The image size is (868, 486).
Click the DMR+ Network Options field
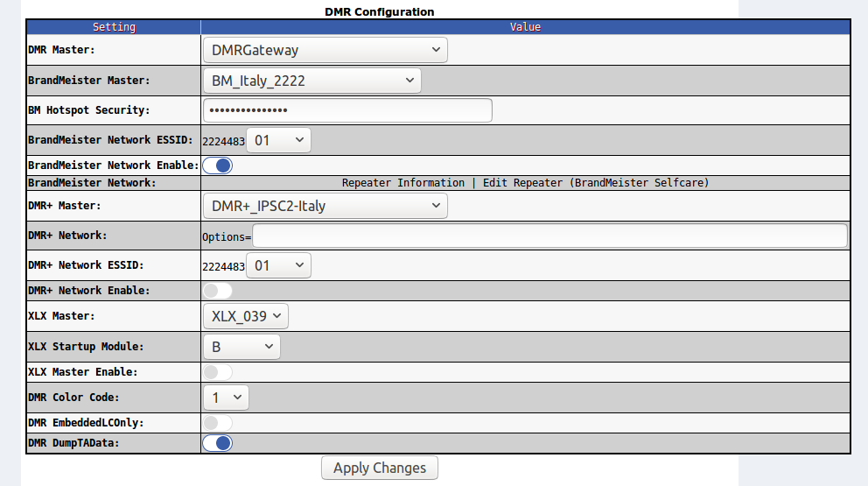(549, 236)
